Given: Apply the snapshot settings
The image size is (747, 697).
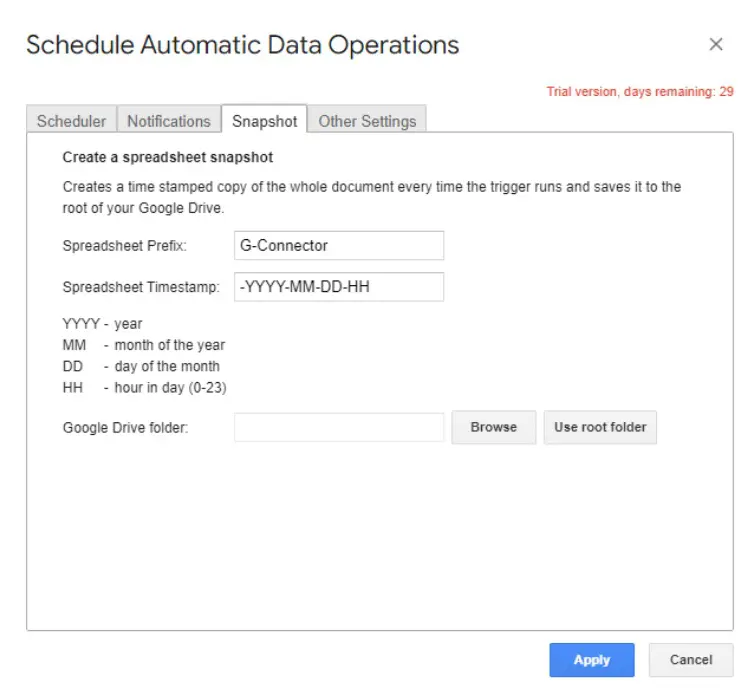Looking at the screenshot, I should 592,660.
